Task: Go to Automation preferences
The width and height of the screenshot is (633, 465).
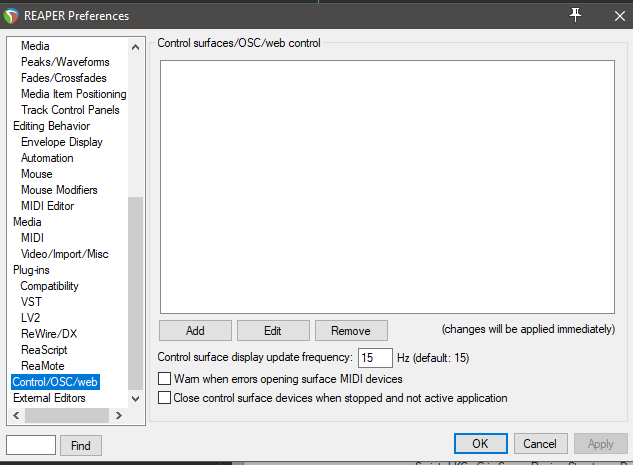Action: pyautogui.click(x=47, y=158)
